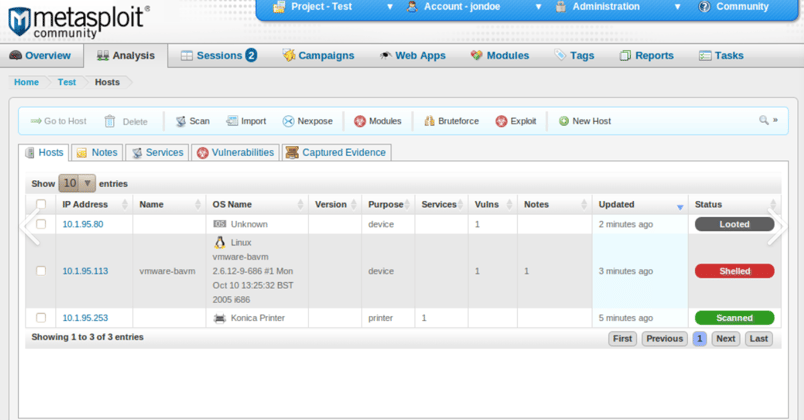Check the box for host 10.1.95.80

tap(41, 224)
